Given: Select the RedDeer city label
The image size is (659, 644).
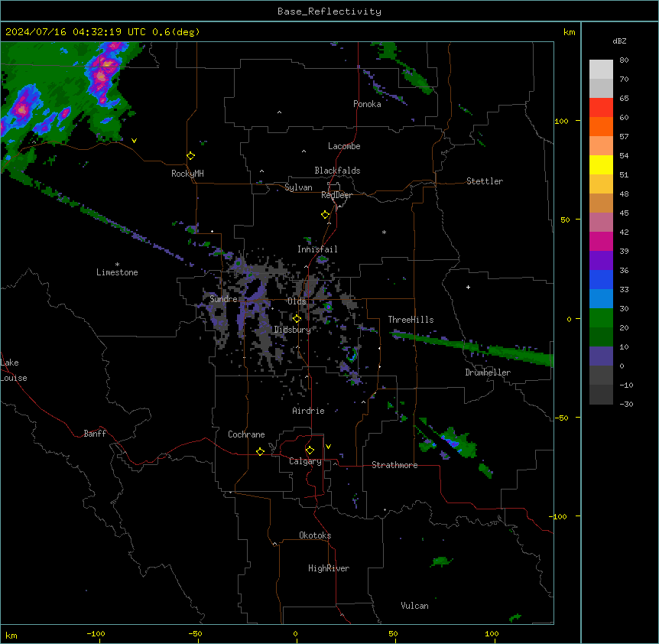Looking at the screenshot, I should click(x=336, y=195).
